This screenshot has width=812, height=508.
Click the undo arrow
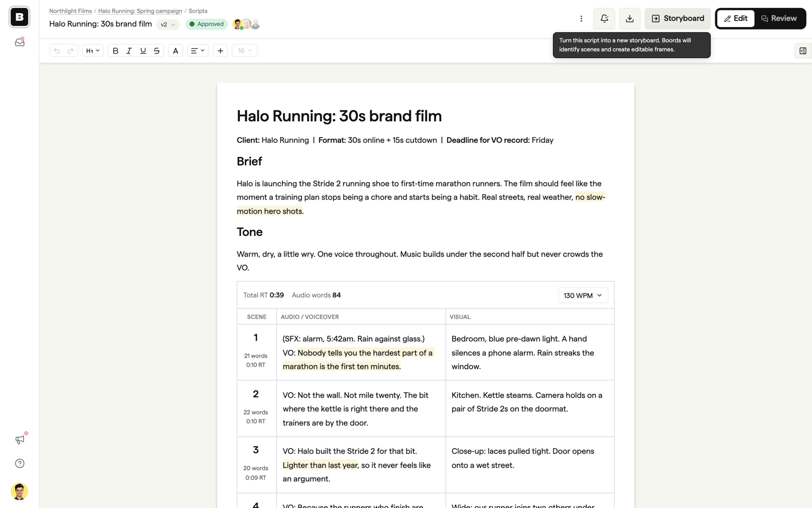click(57, 51)
